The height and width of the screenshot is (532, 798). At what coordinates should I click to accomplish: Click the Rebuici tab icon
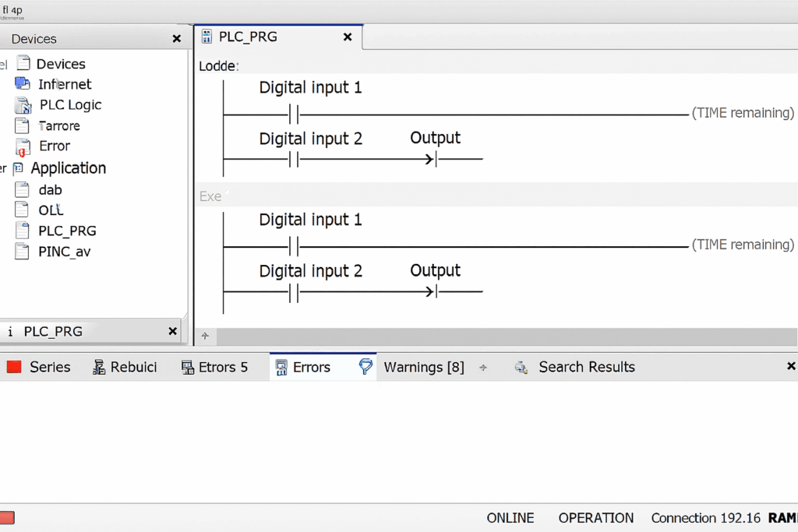point(99,367)
